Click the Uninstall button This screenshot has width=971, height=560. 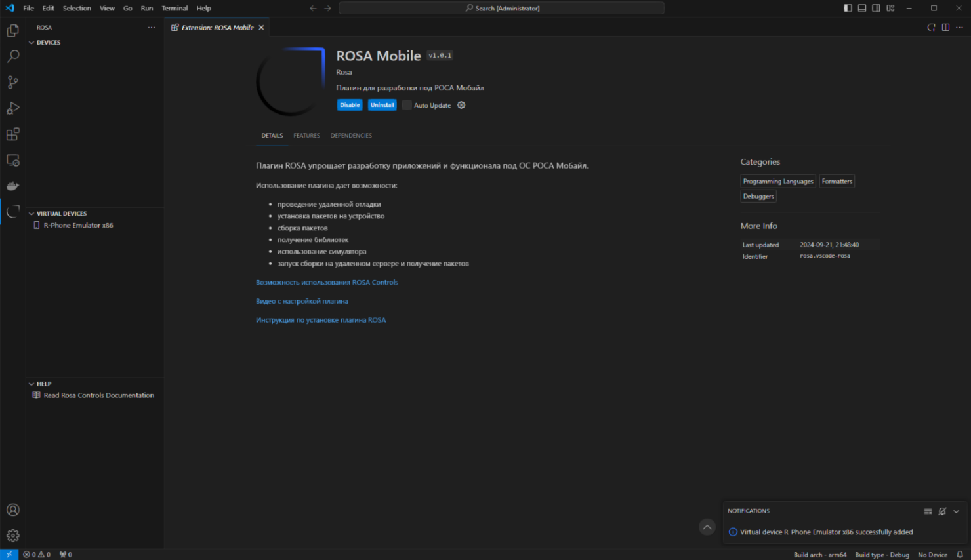[x=382, y=105]
